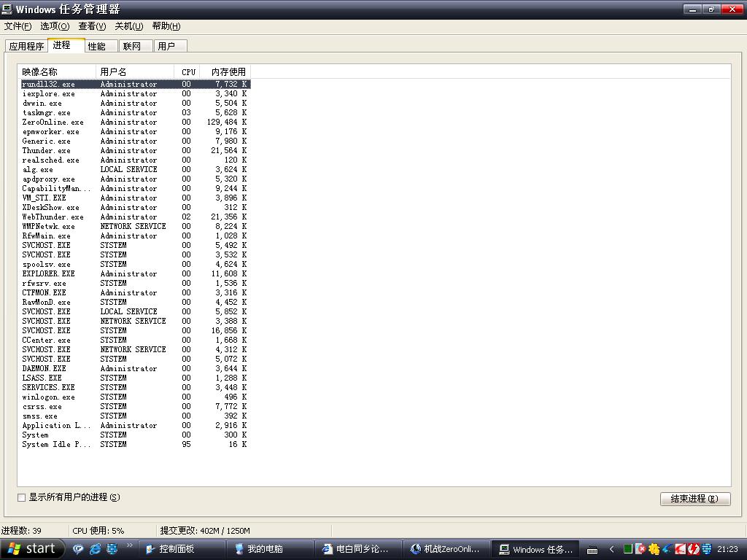
Task: Switch to the 性能 tab
Action: (96, 46)
